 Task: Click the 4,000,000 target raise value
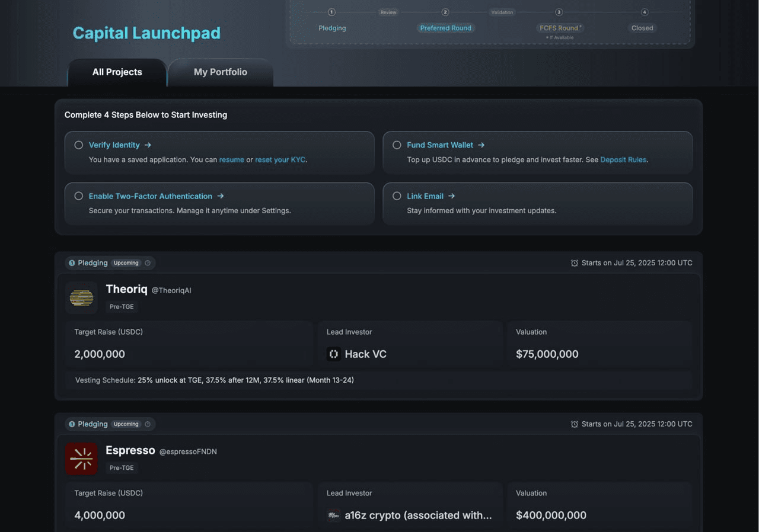100,515
